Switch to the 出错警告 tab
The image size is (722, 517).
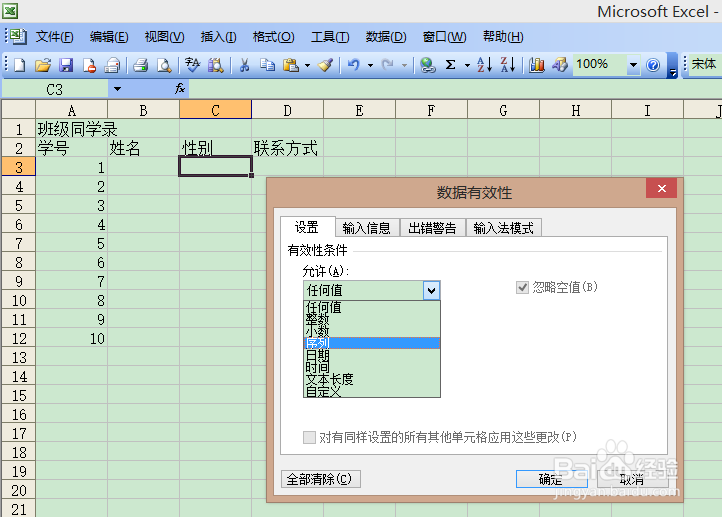(x=432, y=228)
